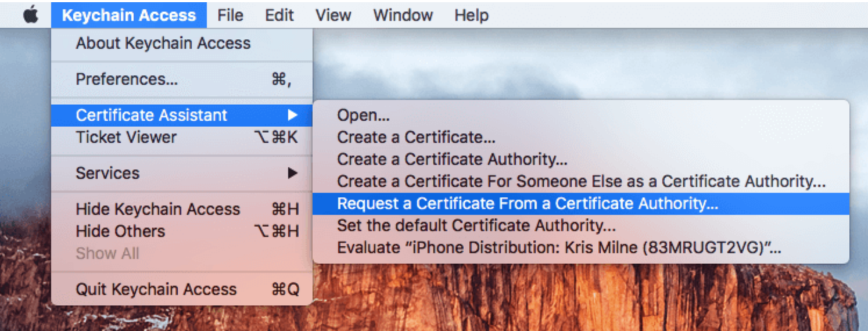Select About Keychain Access

[x=182, y=44]
